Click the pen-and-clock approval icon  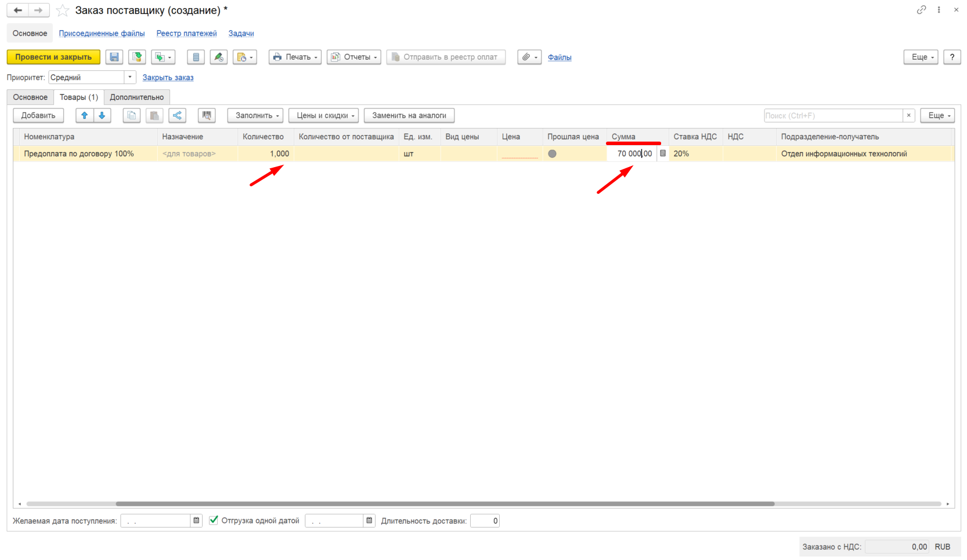point(218,57)
